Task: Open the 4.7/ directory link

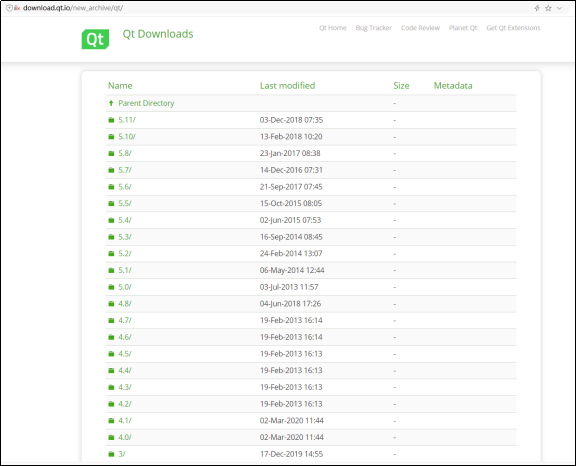Action: point(125,321)
